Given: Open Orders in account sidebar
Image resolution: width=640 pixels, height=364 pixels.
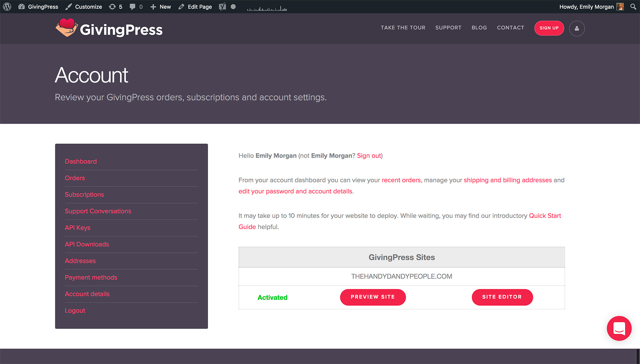Looking at the screenshot, I should (75, 178).
